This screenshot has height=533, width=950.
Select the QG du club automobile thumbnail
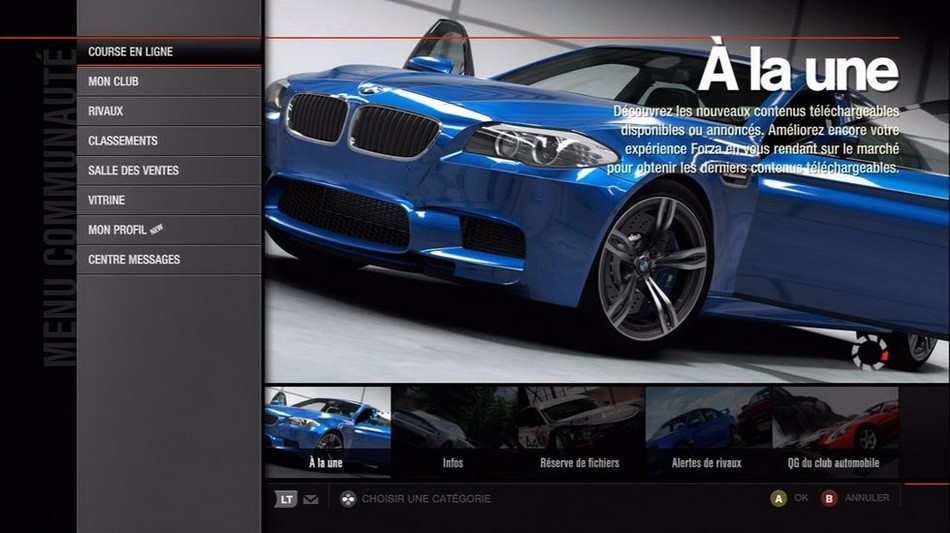pyautogui.click(x=835, y=431)
